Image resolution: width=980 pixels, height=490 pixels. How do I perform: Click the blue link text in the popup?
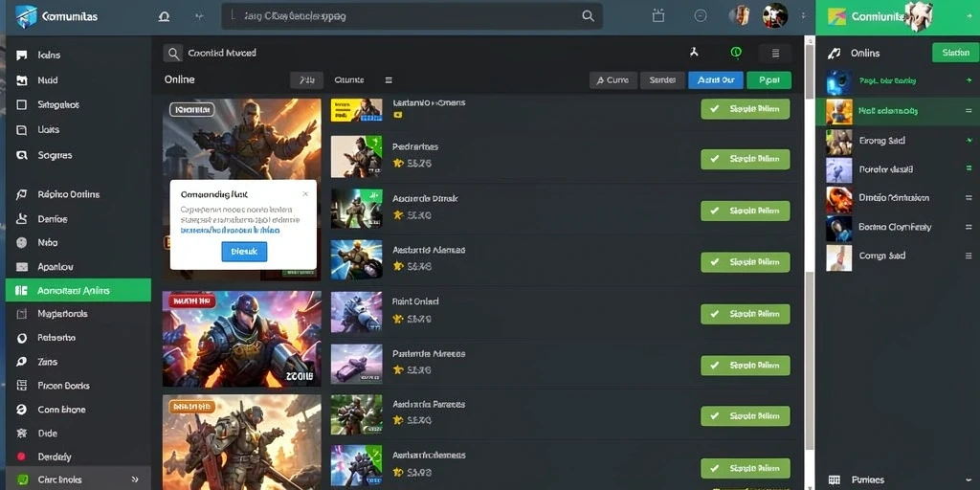pos(230,230)
